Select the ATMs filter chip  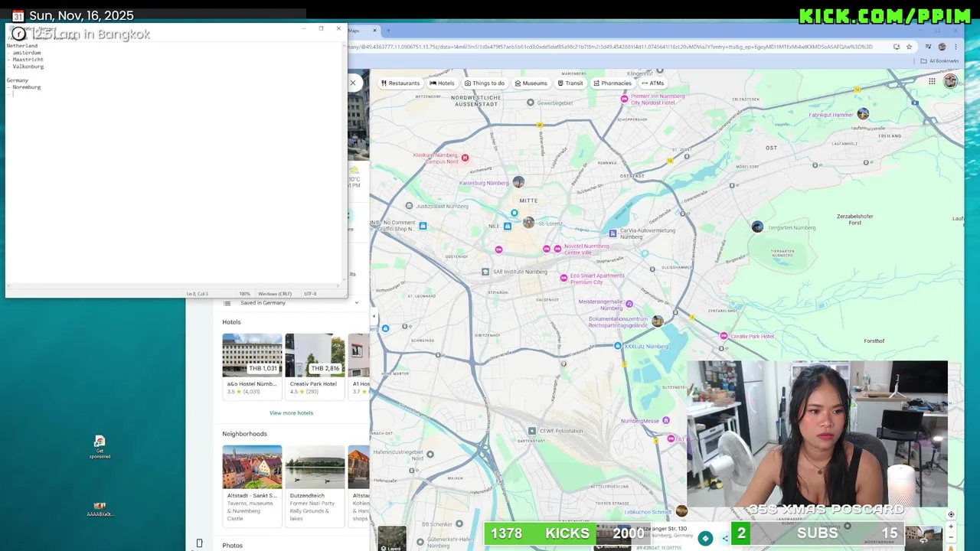653,83
